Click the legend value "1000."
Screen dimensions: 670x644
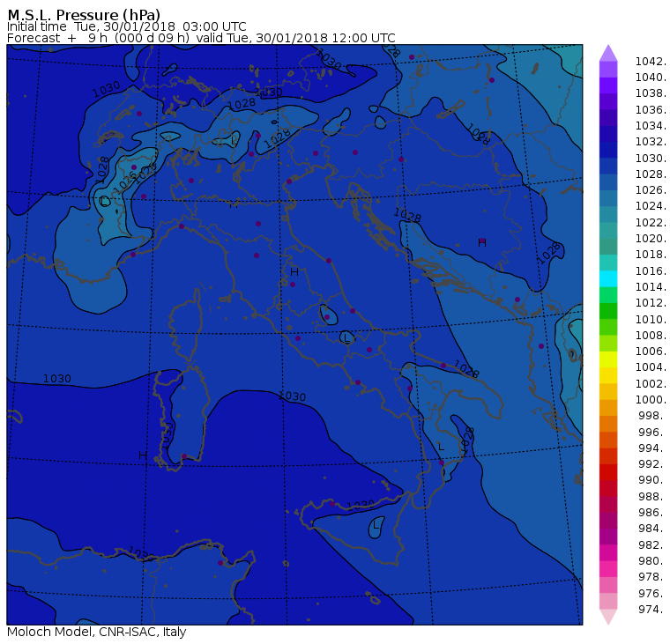(x=651, y=400)
